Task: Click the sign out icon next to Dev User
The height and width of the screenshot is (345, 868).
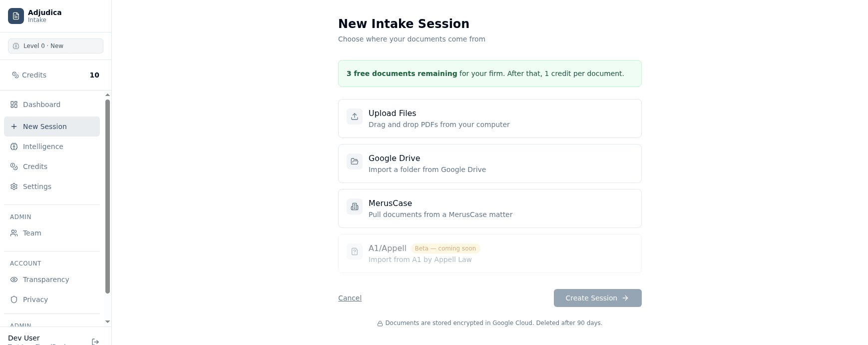Action: pos(95,341)
